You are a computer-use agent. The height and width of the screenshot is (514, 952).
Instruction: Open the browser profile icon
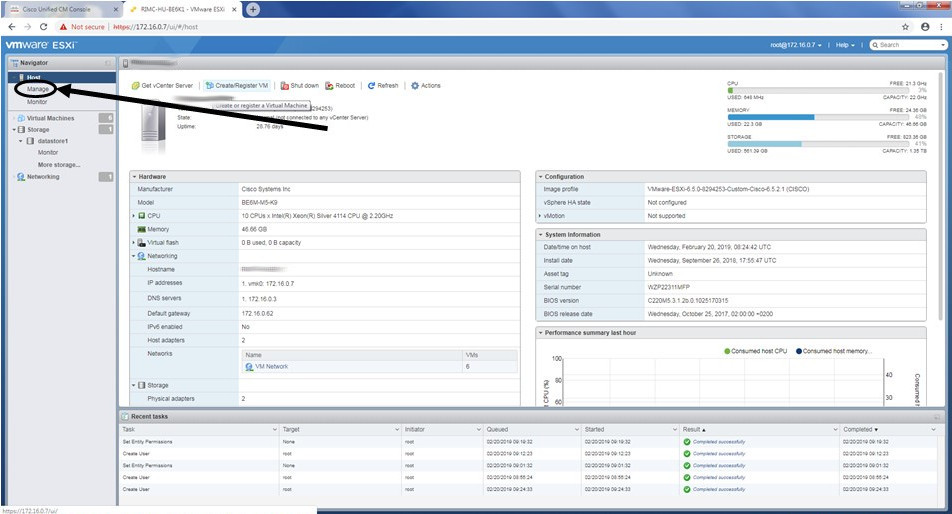tap(925, 27)
